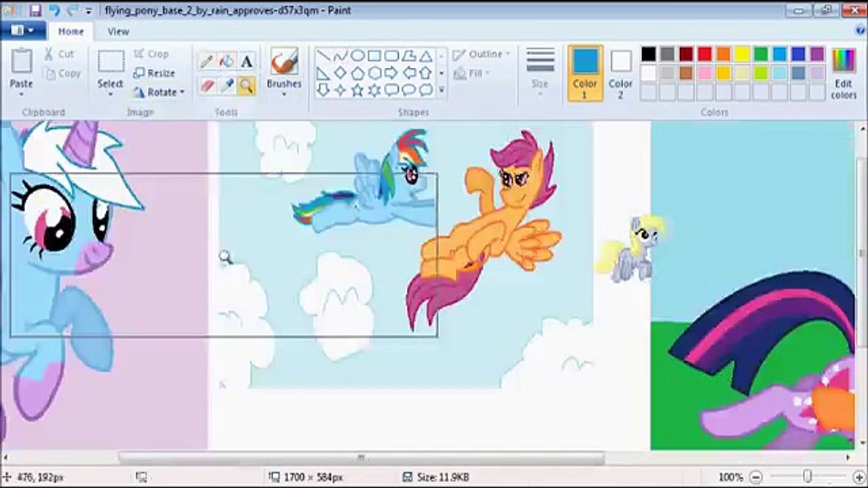Click the zoom out minus button
The height and width of the screenshot is (488, 868).
pos(755,477)
